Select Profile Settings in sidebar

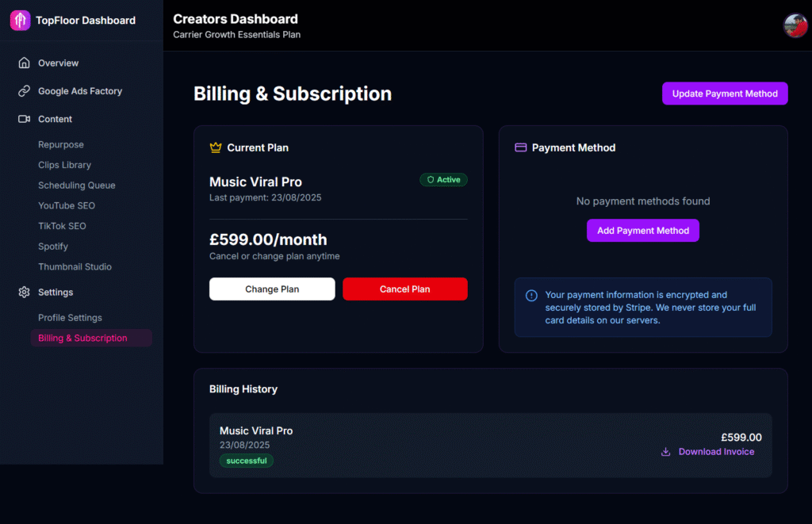coord(70,318)
